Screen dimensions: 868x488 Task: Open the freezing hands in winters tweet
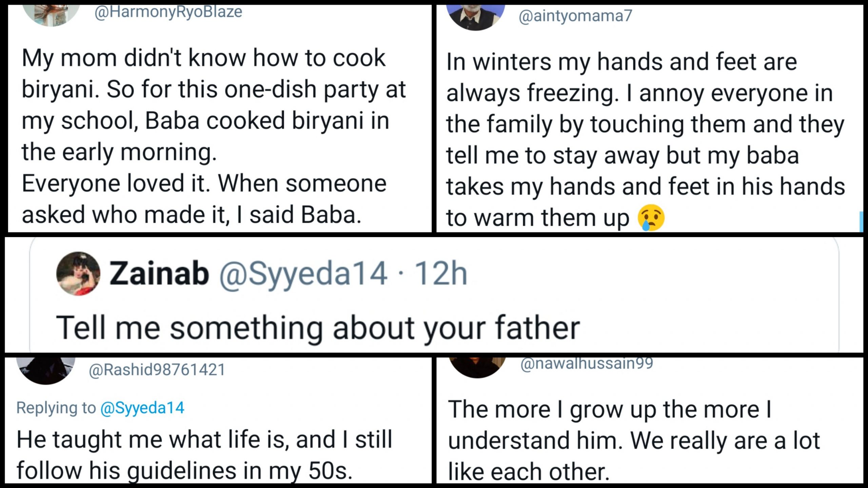point(645,140)
